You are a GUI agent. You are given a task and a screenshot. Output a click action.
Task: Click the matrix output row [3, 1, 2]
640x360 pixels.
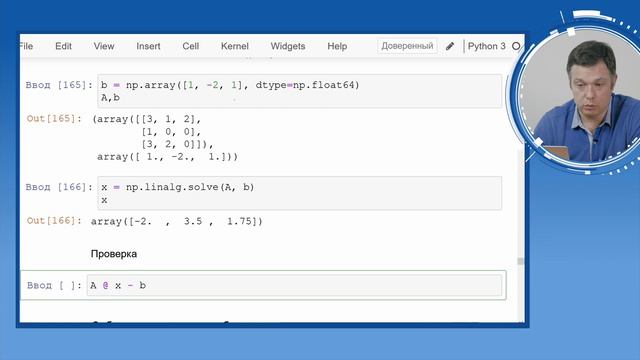(x=171, y=119)
